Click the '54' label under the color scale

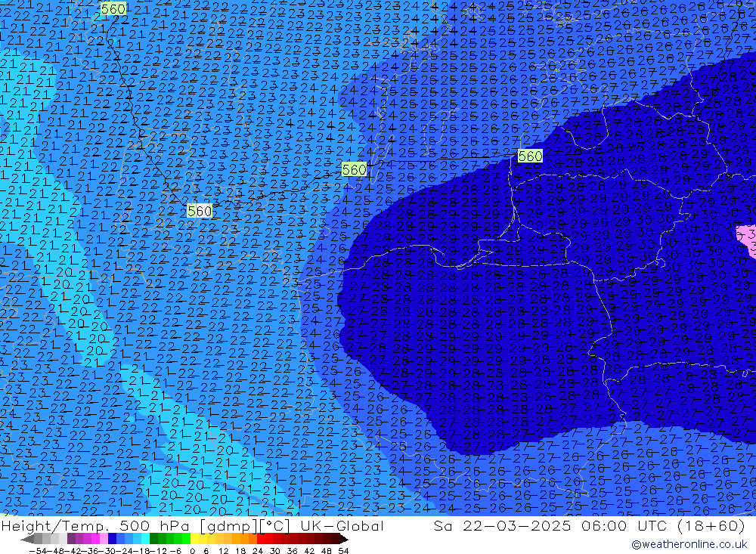point(343,551)
